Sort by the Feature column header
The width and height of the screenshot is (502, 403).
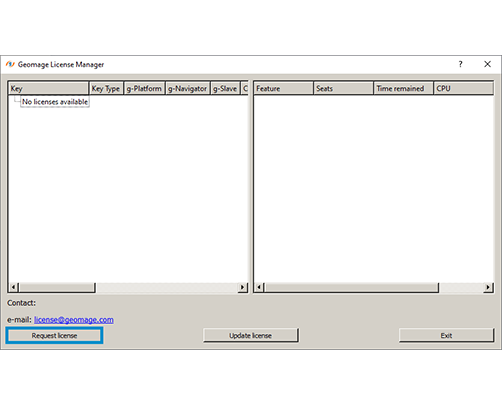point(284,88)
